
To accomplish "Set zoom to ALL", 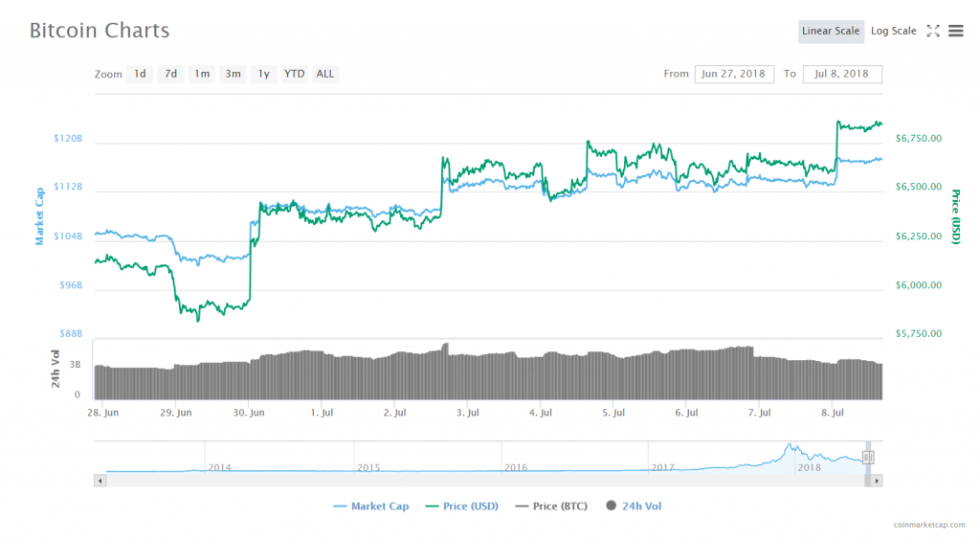I will click(x=325, y=74).
